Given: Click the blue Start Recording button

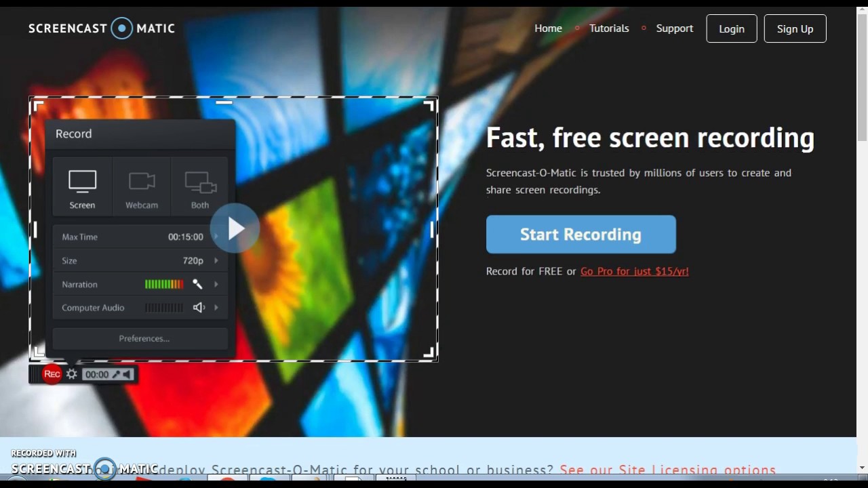Looking at the screenshot, I should (581, 235).
